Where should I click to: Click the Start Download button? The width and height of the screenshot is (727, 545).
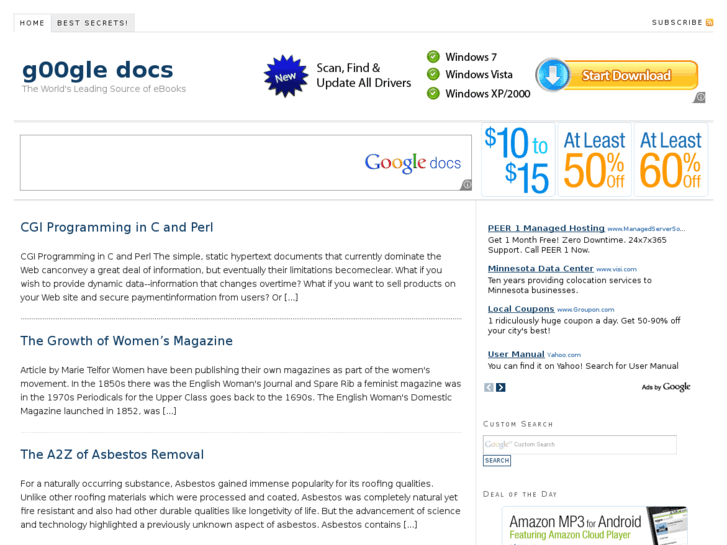pos(617,75)
